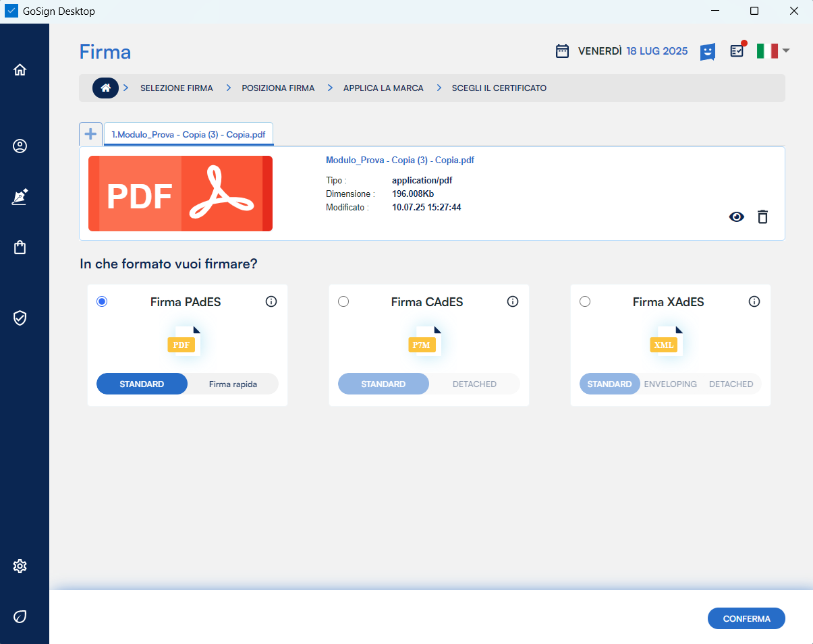
Task: Click the info icon for Firma CAdES
Action: [513, 301]
